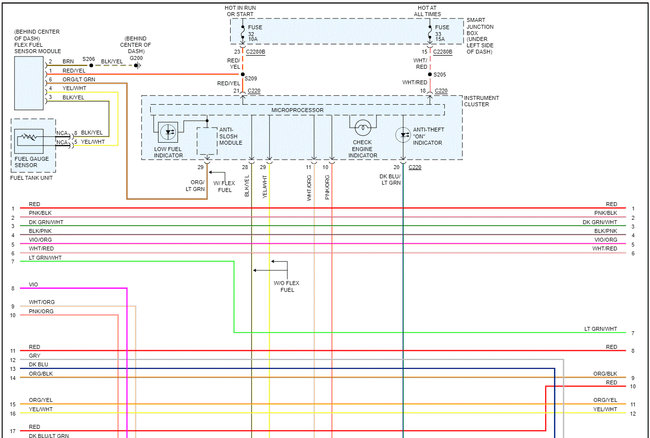
Task: Select the right 'LT GRN/WHT' wire label
Action: click(x=601, y=329)
